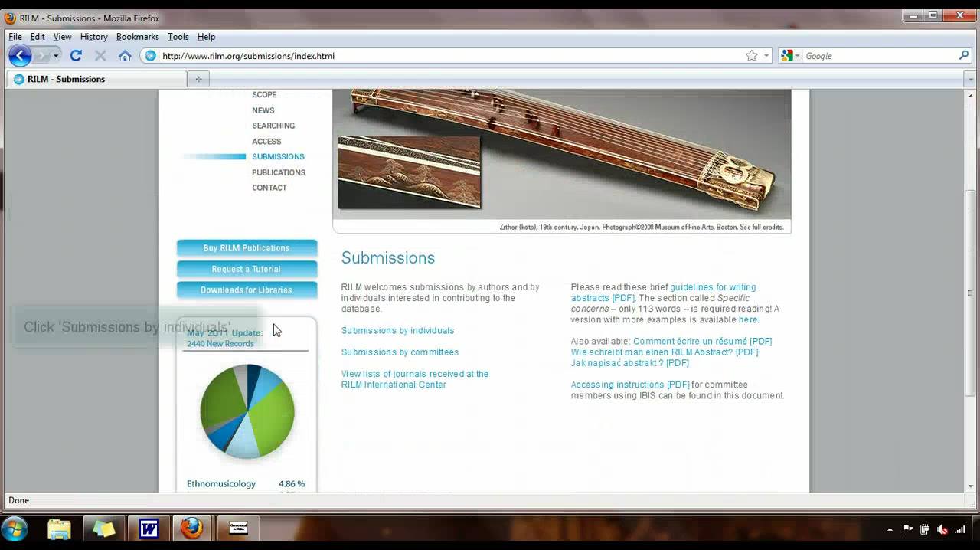Open the URL bar history dropdown arrow
This screenshot has height=550, width=980.
tap(766, 56)
